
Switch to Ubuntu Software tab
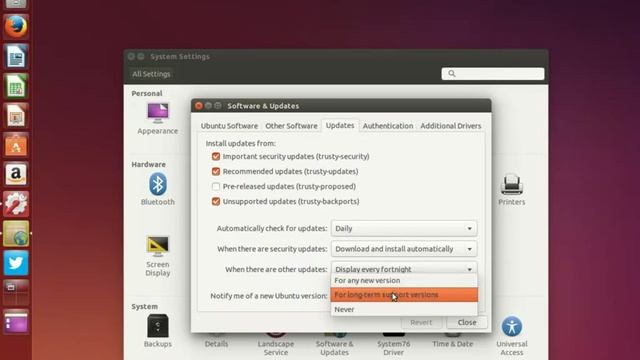[229, 126]
